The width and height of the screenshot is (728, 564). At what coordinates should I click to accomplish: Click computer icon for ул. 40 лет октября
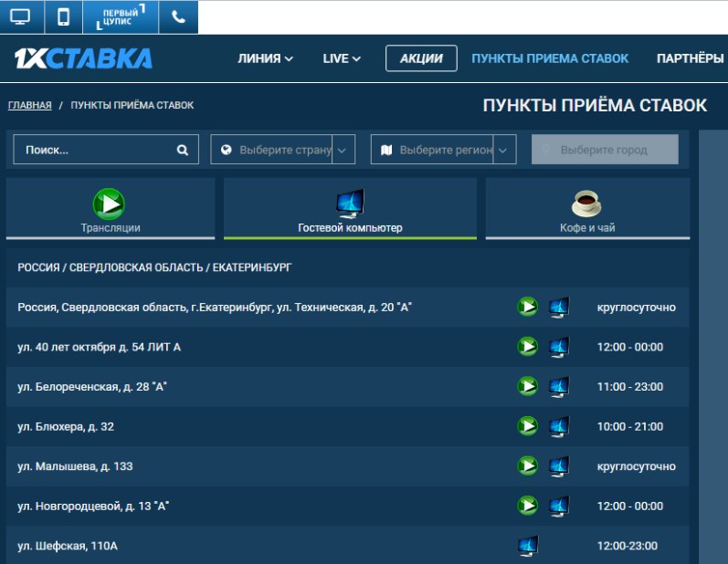559,347
